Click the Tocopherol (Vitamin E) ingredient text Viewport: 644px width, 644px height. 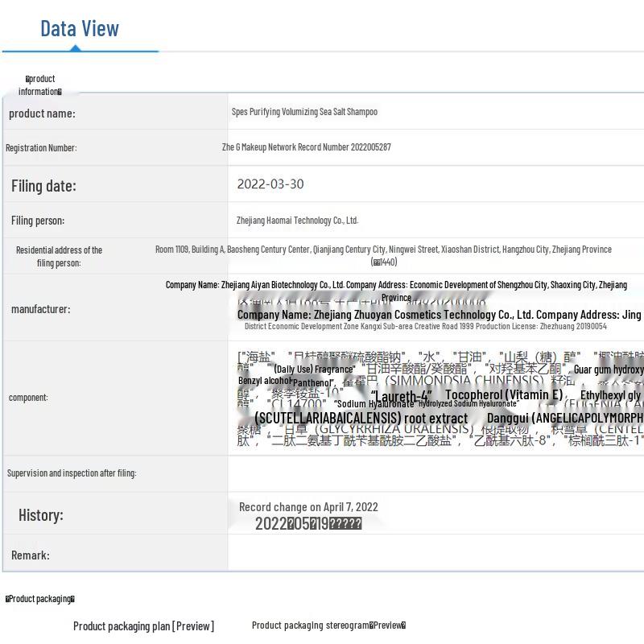(504, 394)
